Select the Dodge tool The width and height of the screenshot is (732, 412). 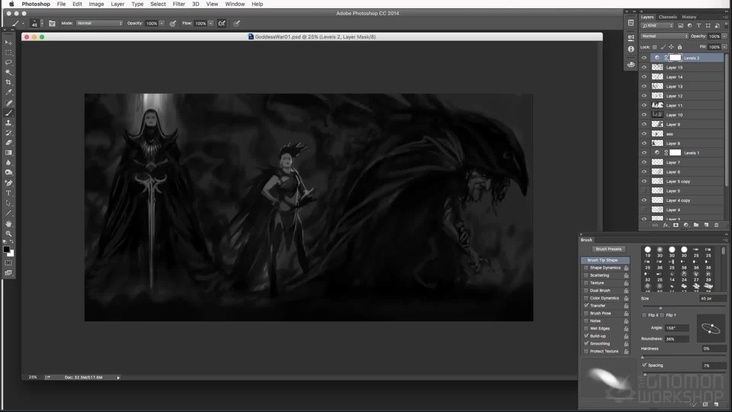(x=8, y=173)
